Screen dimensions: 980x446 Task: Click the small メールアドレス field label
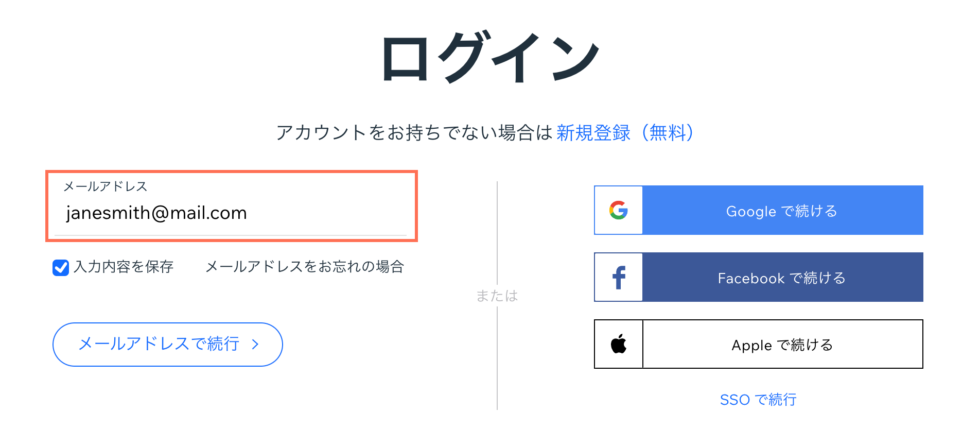point(106,186)
